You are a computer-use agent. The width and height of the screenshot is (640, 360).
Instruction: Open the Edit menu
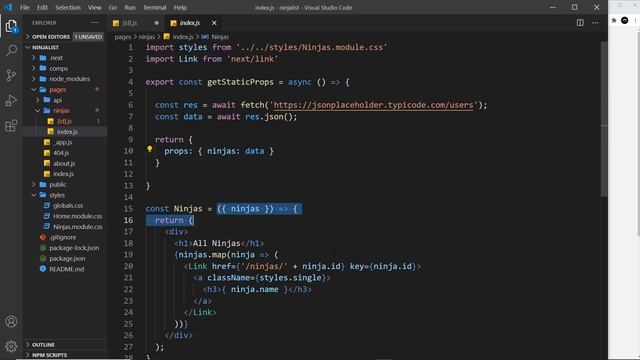click(x=42, y=7)
